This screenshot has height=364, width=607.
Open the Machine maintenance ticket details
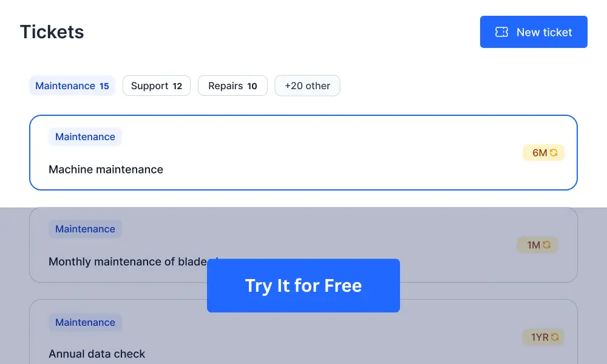click(x=303, y=152)
